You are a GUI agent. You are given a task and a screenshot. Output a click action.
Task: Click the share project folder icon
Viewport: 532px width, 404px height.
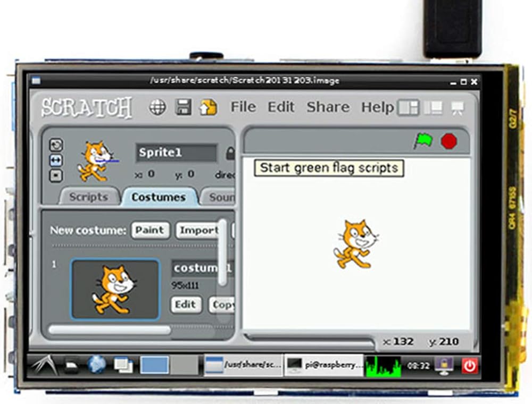[208, 107]
